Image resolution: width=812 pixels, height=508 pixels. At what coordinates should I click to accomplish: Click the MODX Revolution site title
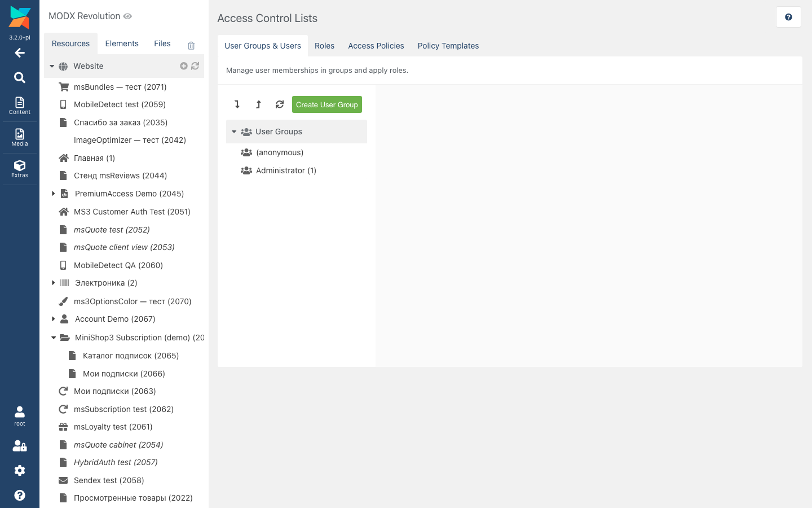click(x=85, y=16)
